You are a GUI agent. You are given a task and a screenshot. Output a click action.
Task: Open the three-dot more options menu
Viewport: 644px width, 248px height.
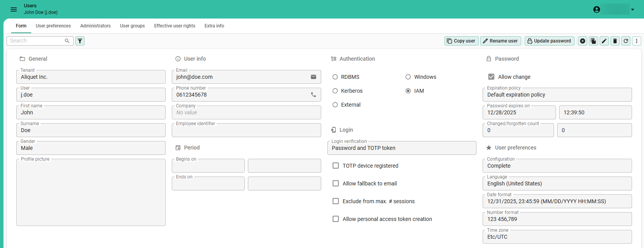(637, 41)
